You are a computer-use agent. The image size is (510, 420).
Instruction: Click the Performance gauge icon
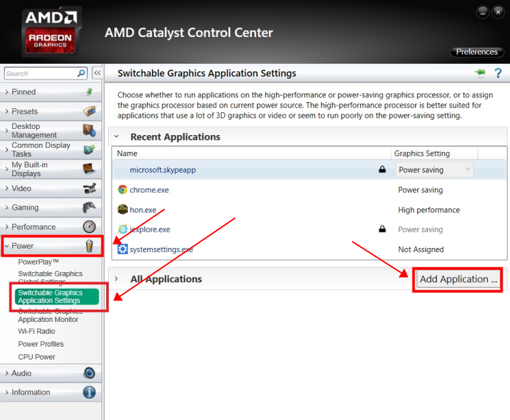tap(89, 226)
